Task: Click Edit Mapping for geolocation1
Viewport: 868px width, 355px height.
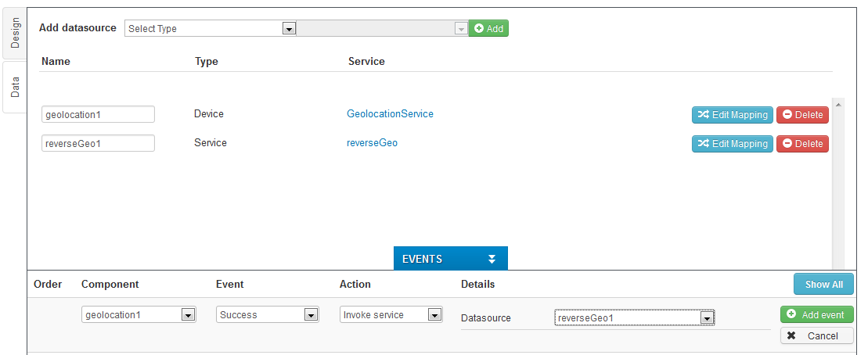Action: pyautogui.click(x=732, y=115)
